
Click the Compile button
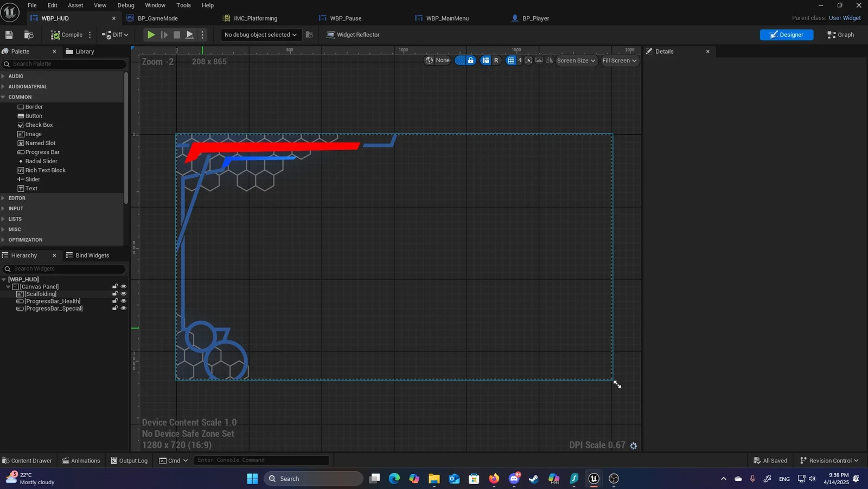pyautogui.click(x=67, y=35)
